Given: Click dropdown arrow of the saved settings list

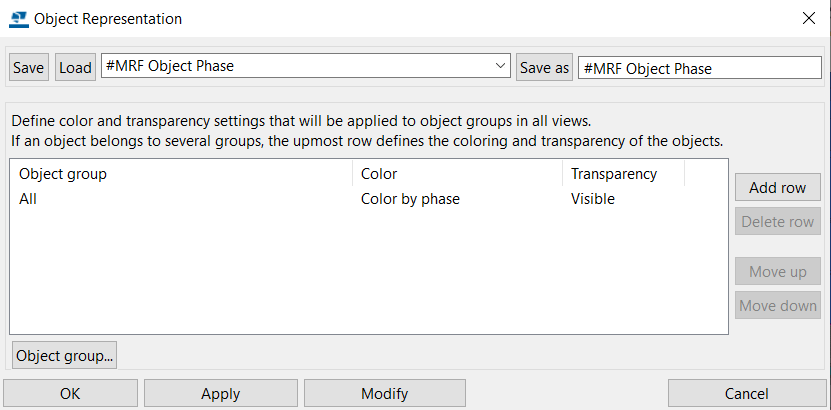Looking at the screenshot, I should point(499,66).
